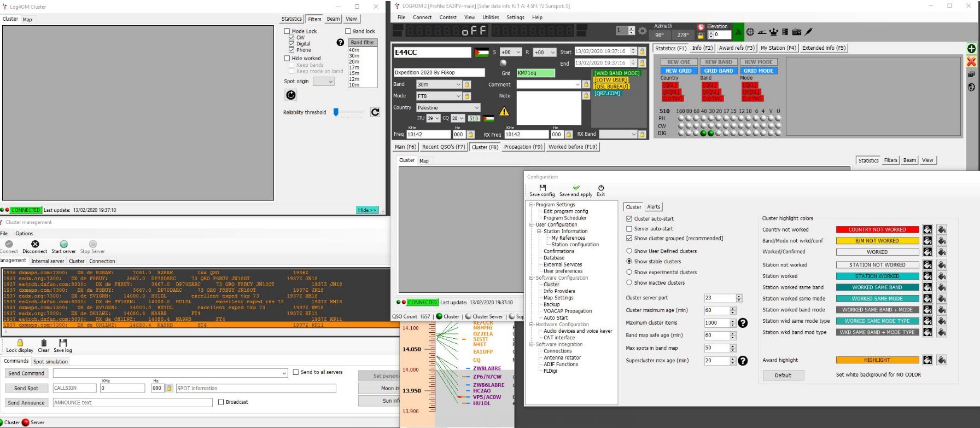Click the lock icon next to the Band dropdown
This screenshot has height=428, width=980.
pos(467,84)
